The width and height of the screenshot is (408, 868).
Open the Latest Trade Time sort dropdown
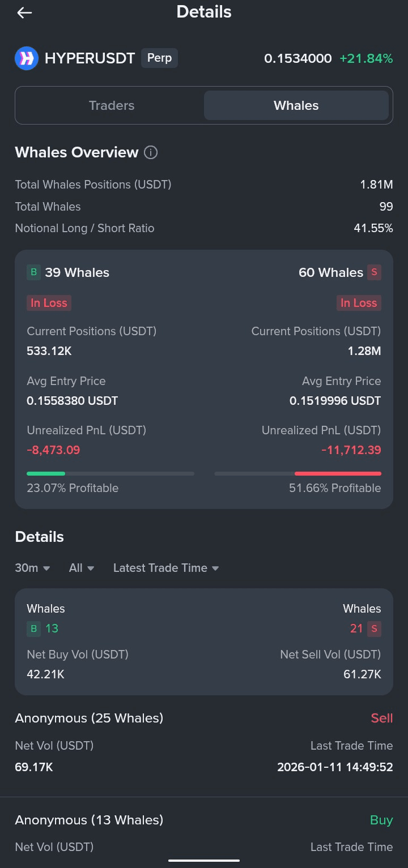pyautogui.click(x=166, y=568)
